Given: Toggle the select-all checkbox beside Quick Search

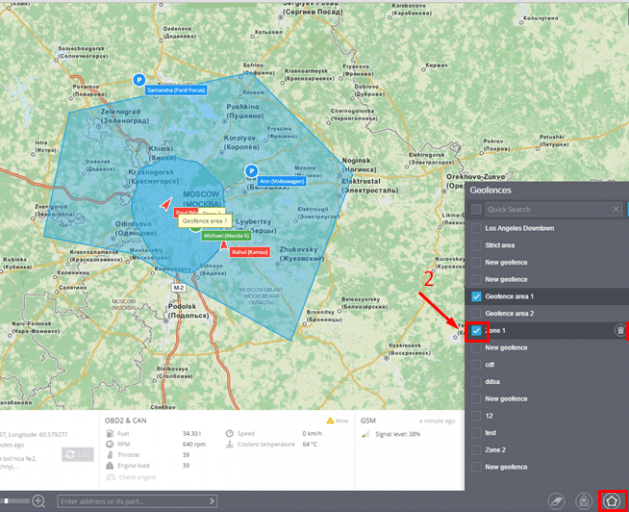Looking at the screenshot, I should click(x=476, y=209).
